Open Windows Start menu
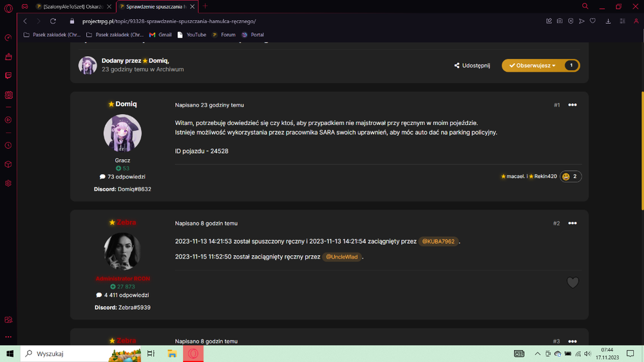This screenshot has height=362, width=644. [10, 354]
